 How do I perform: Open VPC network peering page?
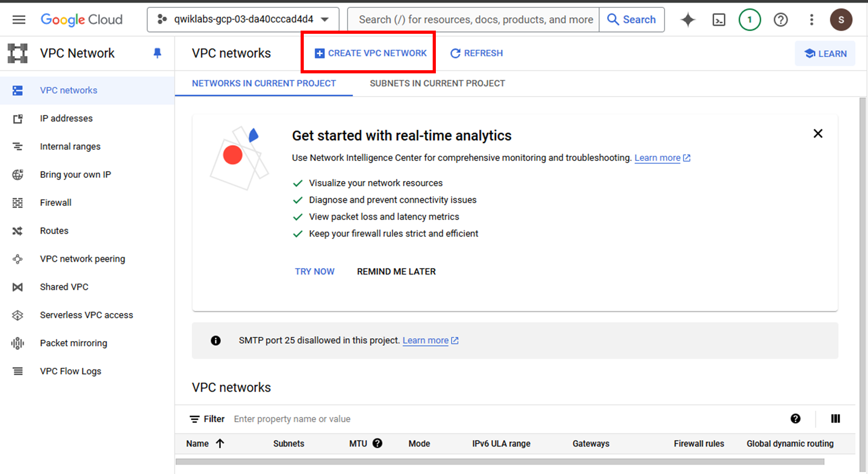[x=87, y=259]
